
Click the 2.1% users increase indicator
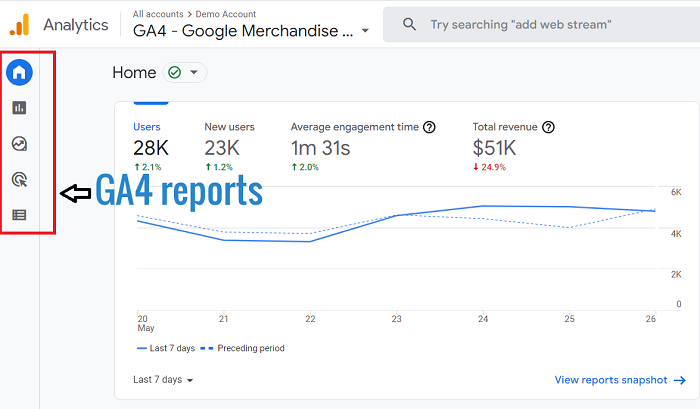tap(148, 167)
